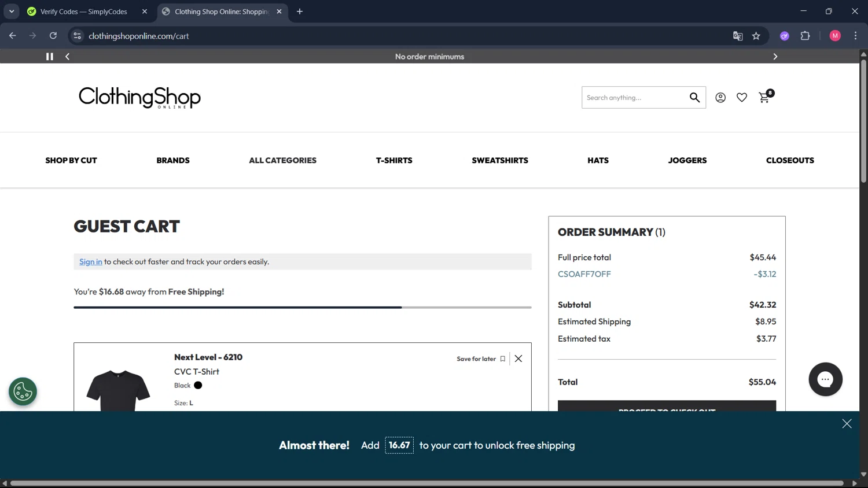Open the browser extensions puzzle icon
The image size is (868, 488).
805,36
